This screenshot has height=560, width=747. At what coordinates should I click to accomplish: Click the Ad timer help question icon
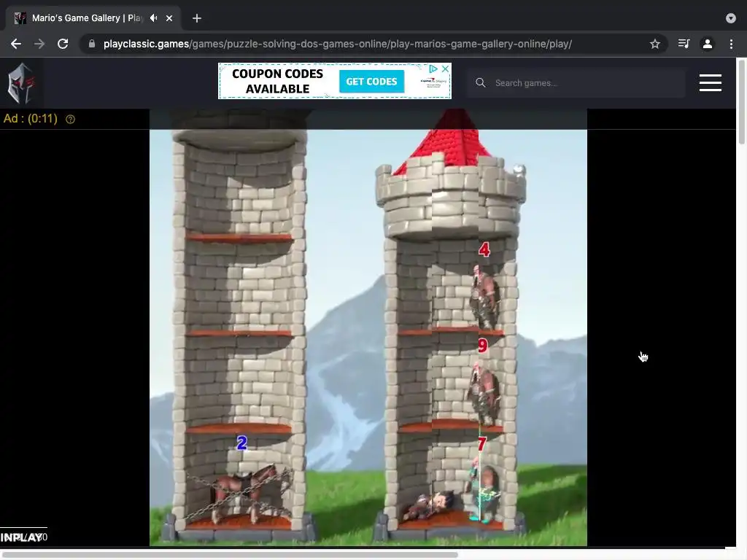tap(71, 119)
